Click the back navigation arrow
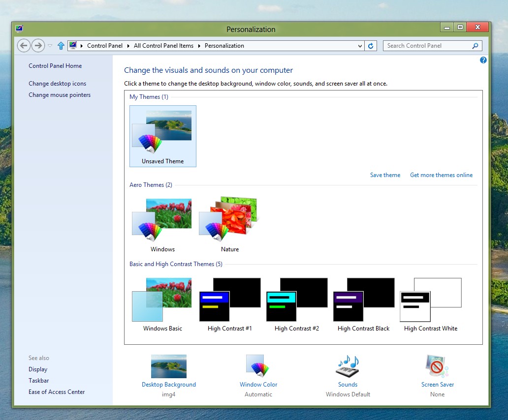 [x=24, y=45]
